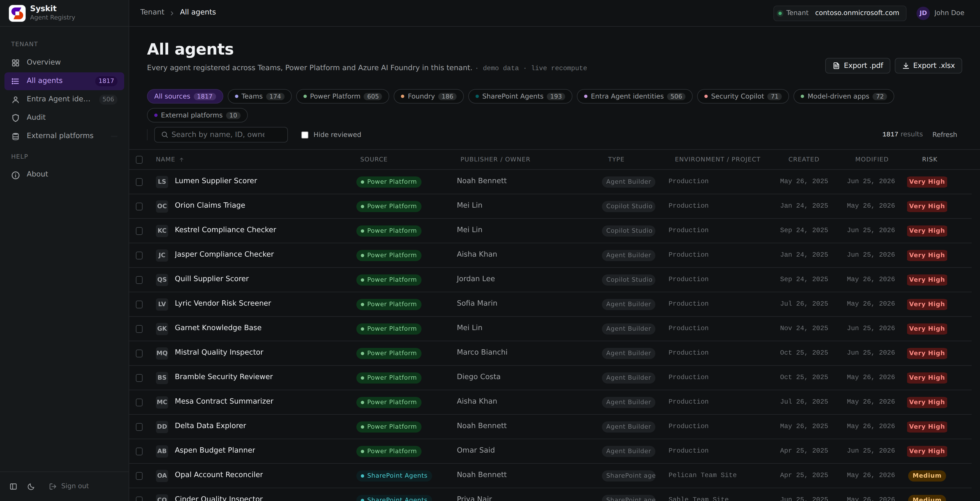
Task: Open the JD user avatar
Action: click(923, 13)
